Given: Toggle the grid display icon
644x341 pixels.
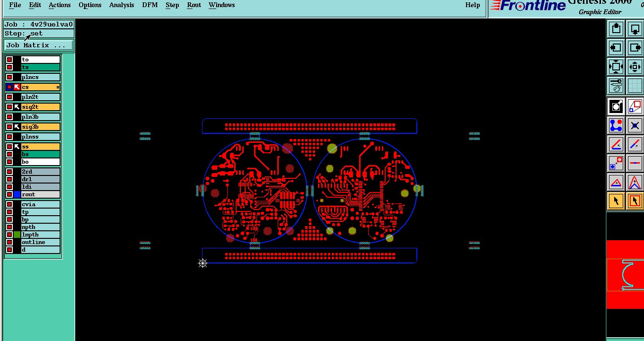Looking at the screenshot, I should point(635,86).
